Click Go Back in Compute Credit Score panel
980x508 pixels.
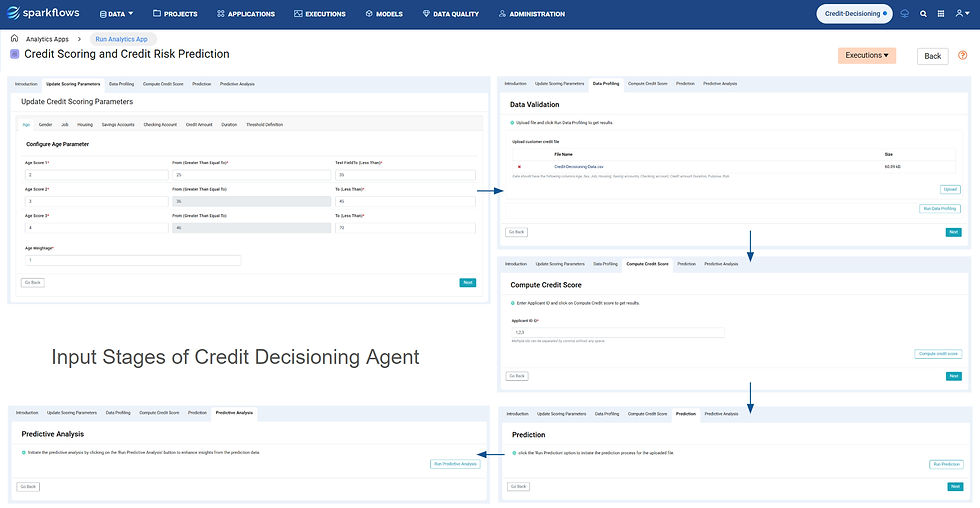pos(517,376)
